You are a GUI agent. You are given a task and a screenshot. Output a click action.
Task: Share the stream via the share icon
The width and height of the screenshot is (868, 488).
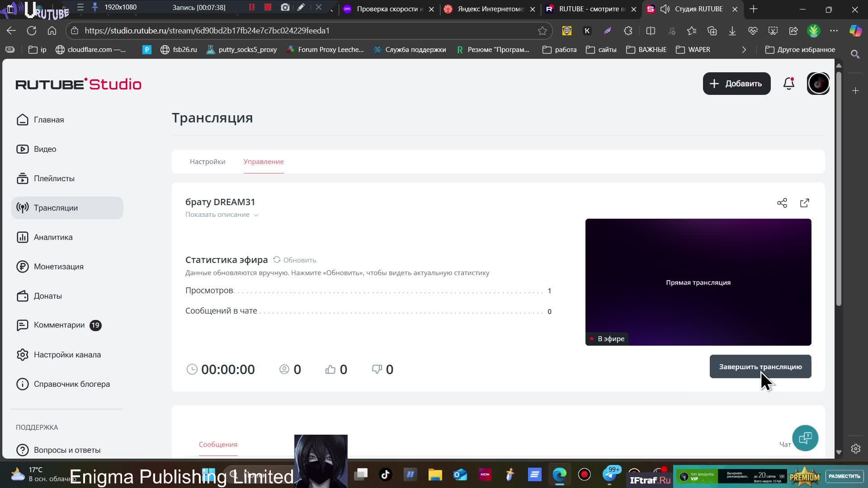click(x=782, y=203)
